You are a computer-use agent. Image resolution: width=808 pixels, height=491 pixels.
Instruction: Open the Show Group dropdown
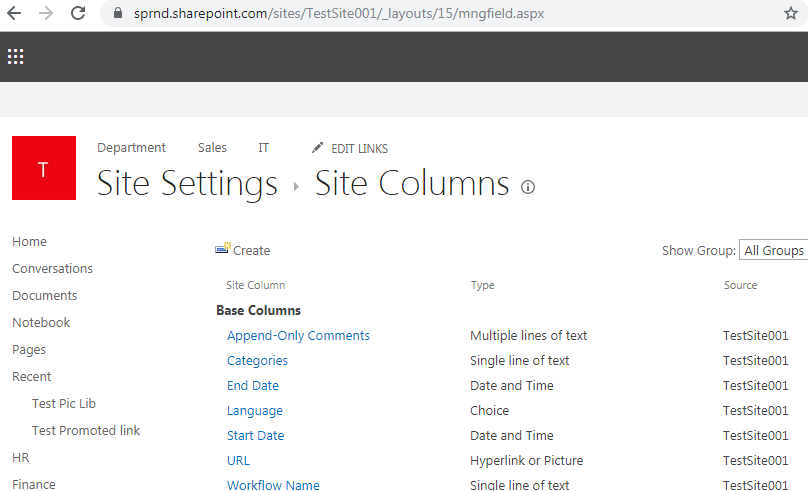pos(773,250)
